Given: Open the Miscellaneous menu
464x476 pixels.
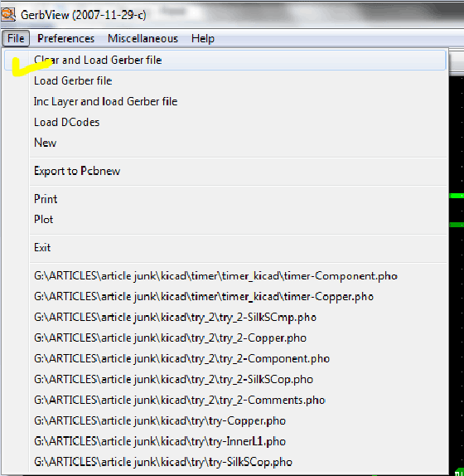Looking at the screenshot, I should pyautogui.click(x=143, y=38).
